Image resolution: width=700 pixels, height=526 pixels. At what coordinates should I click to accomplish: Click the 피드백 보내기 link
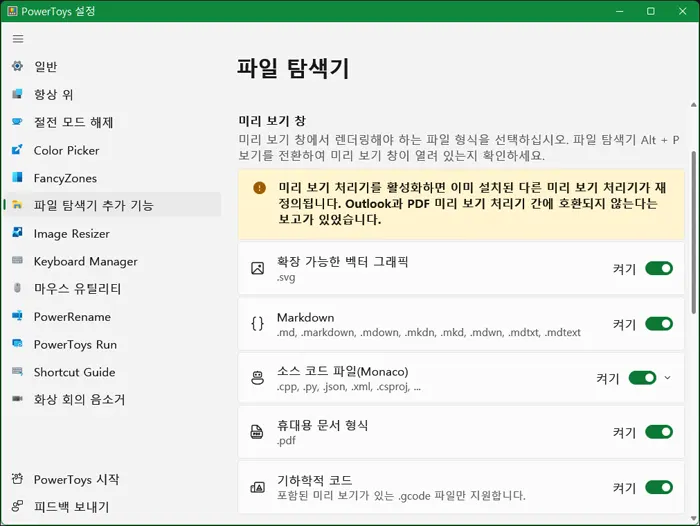tap(112, 506)
